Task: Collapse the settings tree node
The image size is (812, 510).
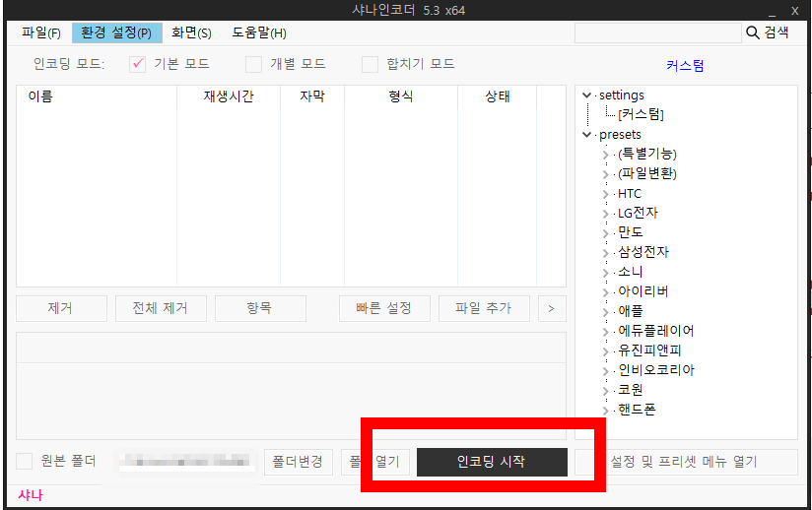Action: tap(586, 96)
